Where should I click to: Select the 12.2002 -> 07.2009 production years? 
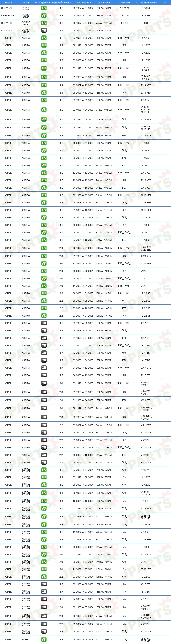coord(83,532)
